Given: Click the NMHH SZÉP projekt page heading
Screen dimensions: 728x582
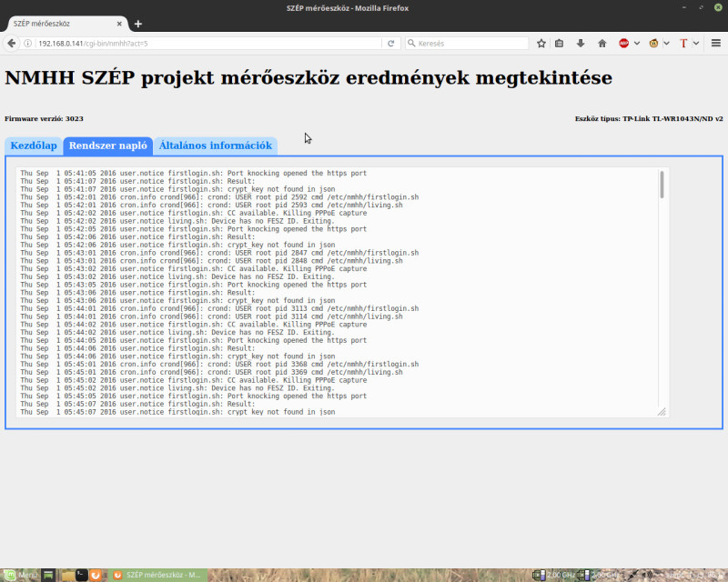Looking at the screenshot, I should tap(308, 77).
